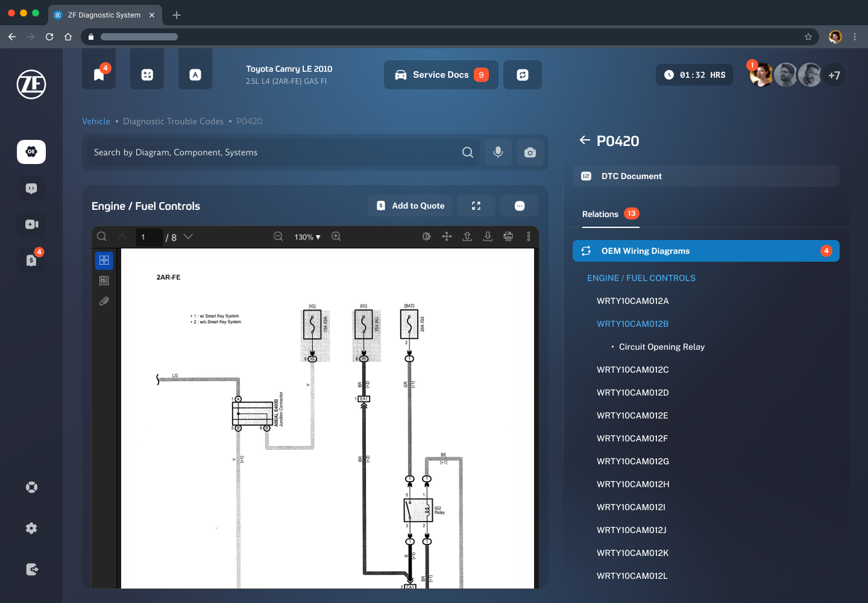
Task: Open diagram WRTY10CAM012D
Action: 633,393
